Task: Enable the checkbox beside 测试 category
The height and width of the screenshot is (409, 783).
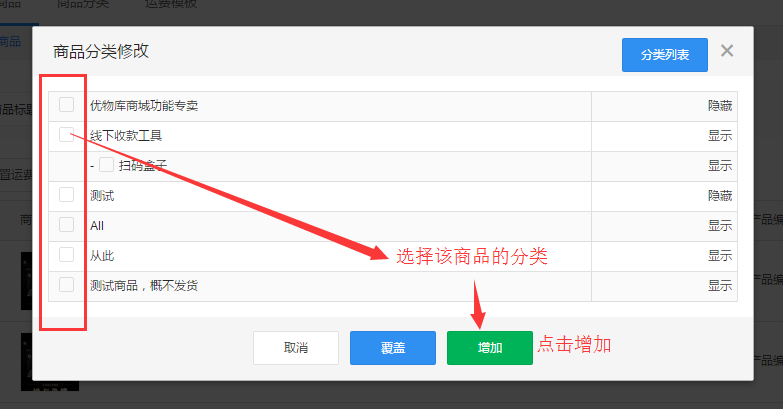Action: (x=66, y=194)
